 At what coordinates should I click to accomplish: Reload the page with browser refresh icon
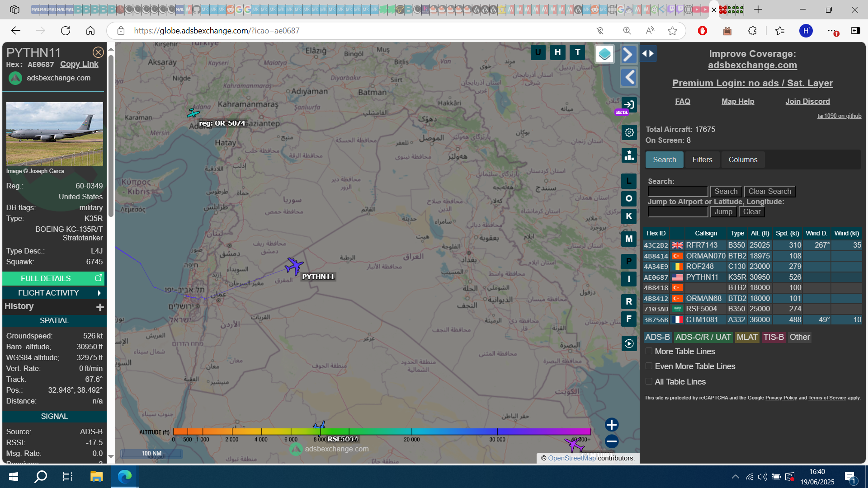66,31
